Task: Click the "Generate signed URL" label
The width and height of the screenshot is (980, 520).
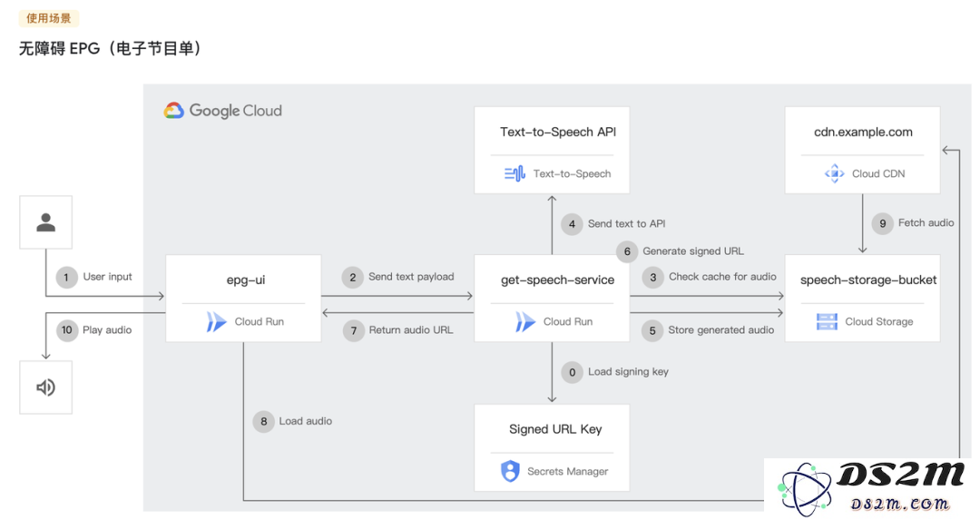Action: 693,251
